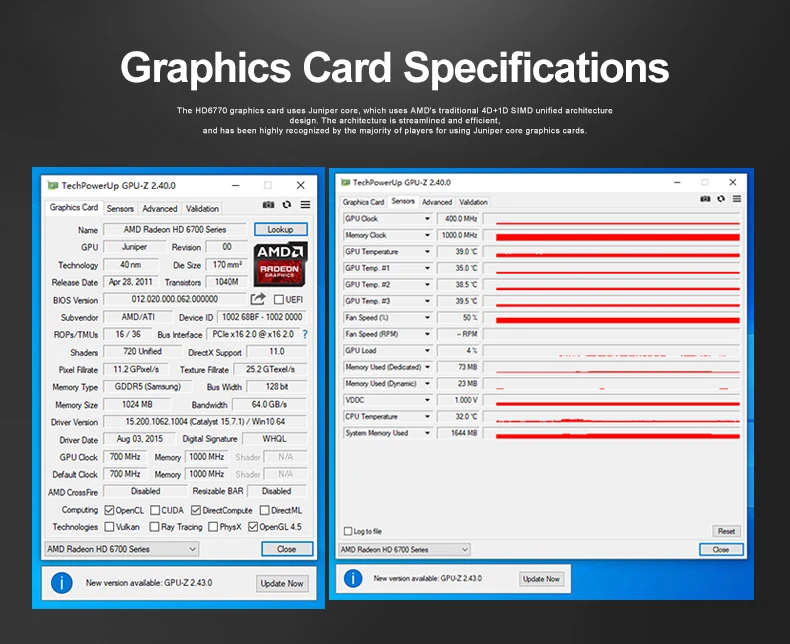Image resolution: width=790 pixels, height=644 pixels.
Task: Toggle the UEFI checkbox
Action: tap(279, 300)
